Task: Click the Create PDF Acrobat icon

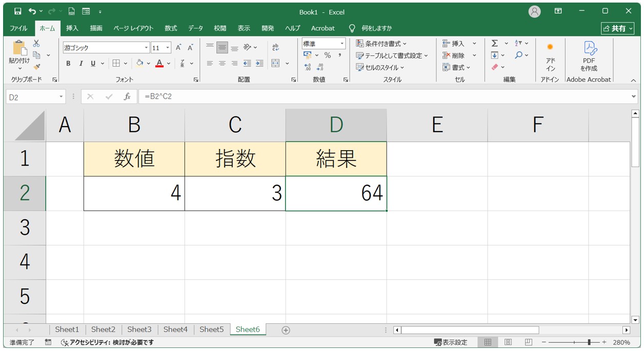Action: pos(589,55)
